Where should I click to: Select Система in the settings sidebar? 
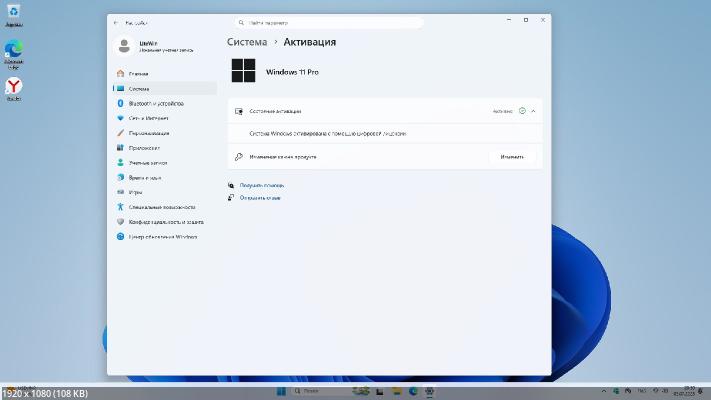(x=164, y=88)
